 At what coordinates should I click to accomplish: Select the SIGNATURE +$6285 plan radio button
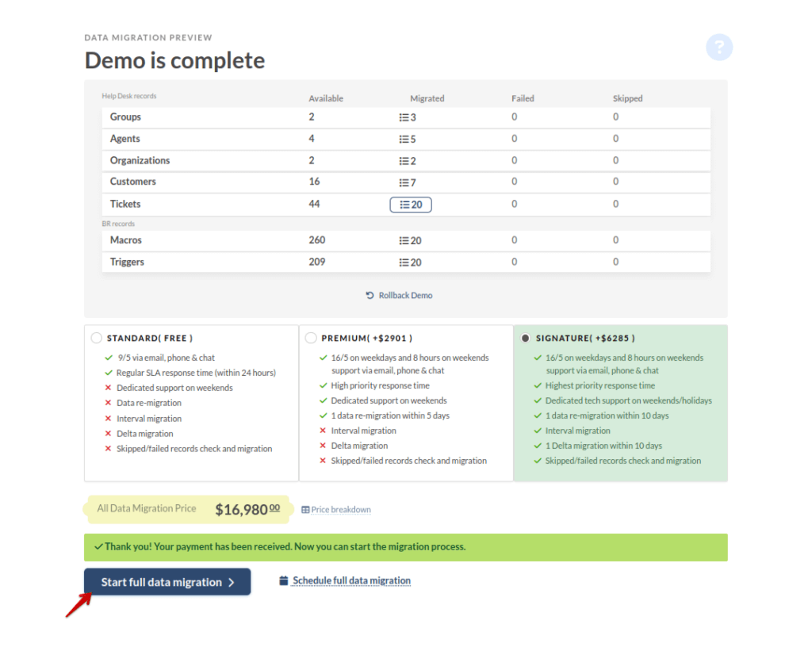(x=526, y=337)
